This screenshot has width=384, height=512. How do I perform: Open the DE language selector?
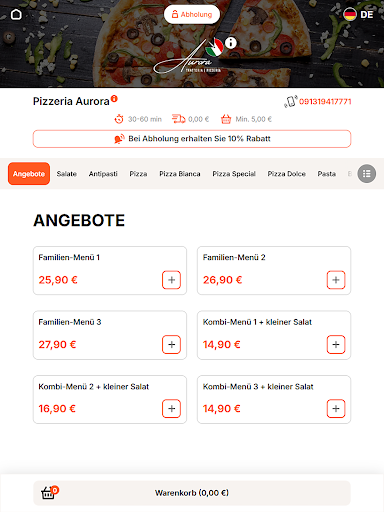[x=358, y=14]
